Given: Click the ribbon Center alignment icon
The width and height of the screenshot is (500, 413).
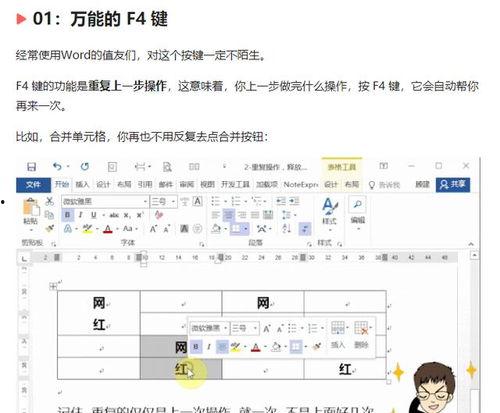Looking at the screenshot, I should (x=228, y=215).
